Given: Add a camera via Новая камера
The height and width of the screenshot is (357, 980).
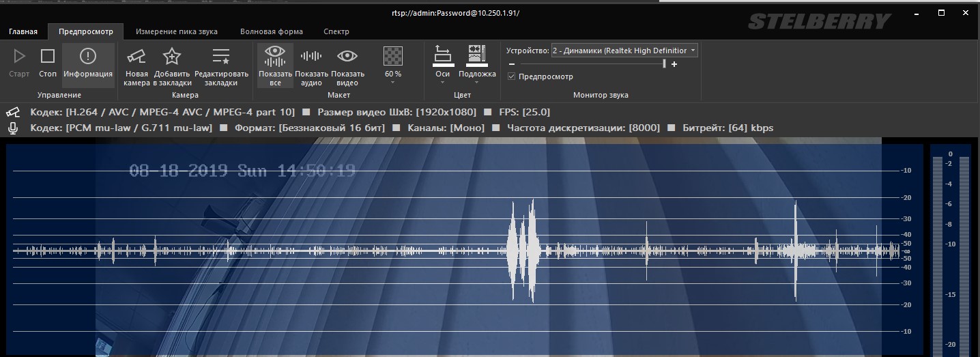Looking at the screenshot, I should pyautogui.click(x=136, y=66).
